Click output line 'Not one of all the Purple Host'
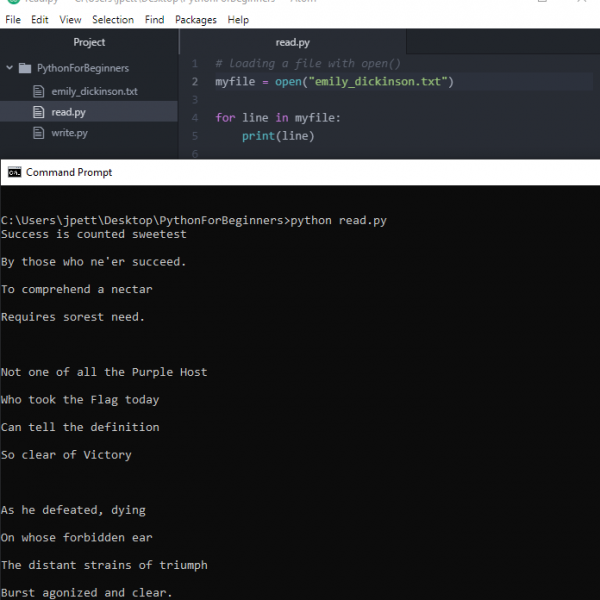600x600 pixels. [104, 372]
